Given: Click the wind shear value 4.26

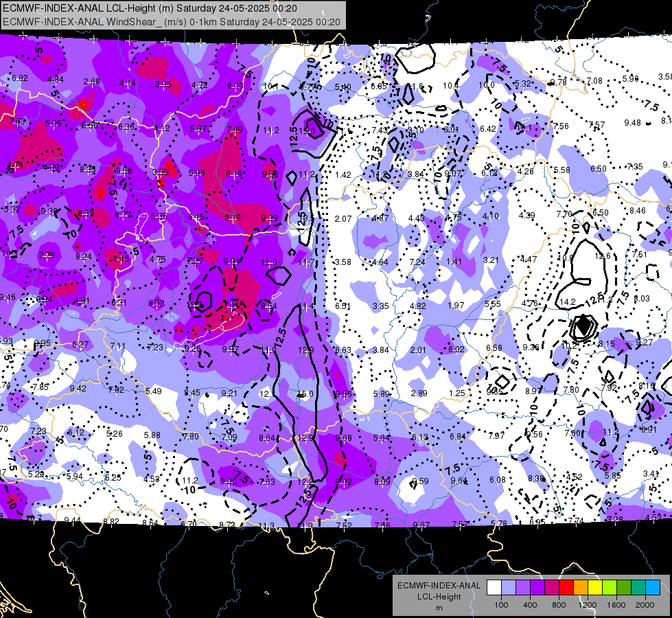Looking at the screenshot, I should 525,171.
